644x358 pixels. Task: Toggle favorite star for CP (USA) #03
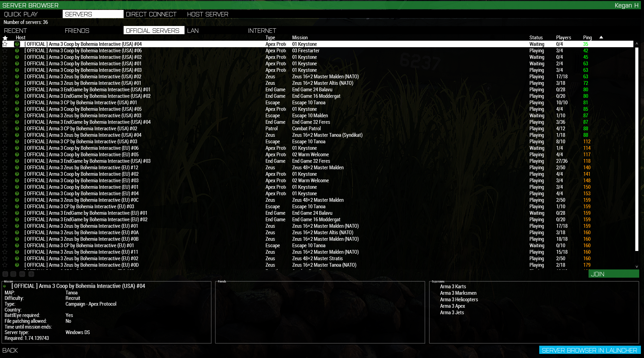[x=5, y=142]
